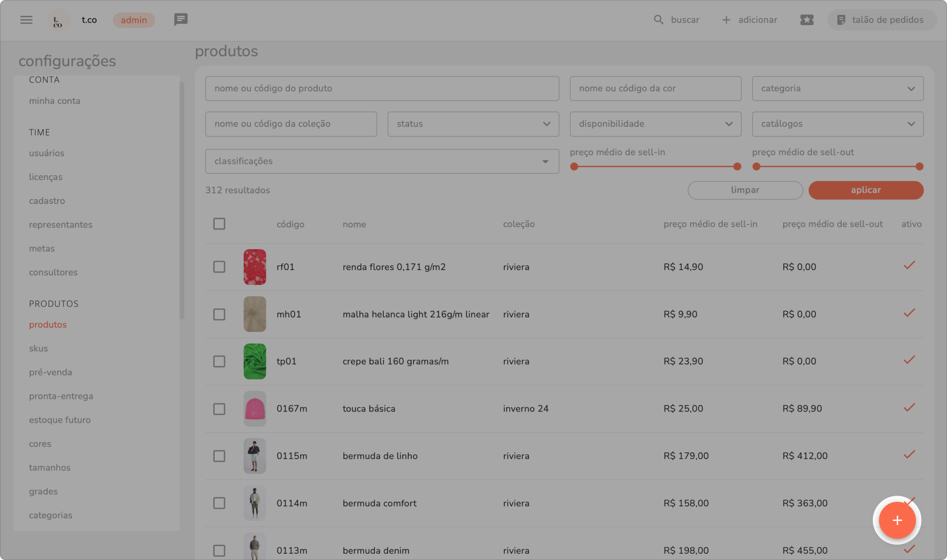
Task: Check the select-all products checkbox
Action: point(219,224)
